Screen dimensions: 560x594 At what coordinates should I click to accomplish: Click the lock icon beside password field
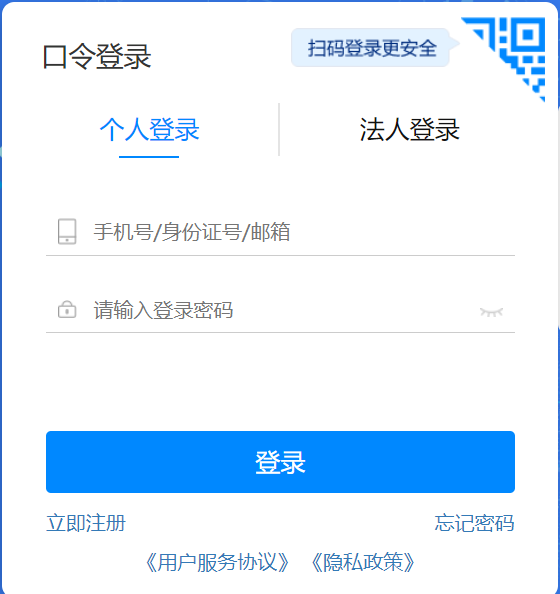click(67, 309)
